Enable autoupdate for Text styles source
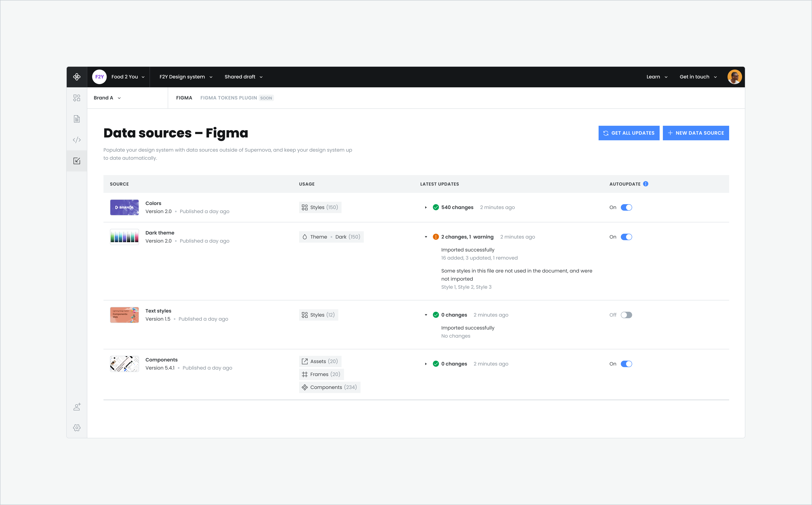812x505 pixels. click(x=626, y=315)
